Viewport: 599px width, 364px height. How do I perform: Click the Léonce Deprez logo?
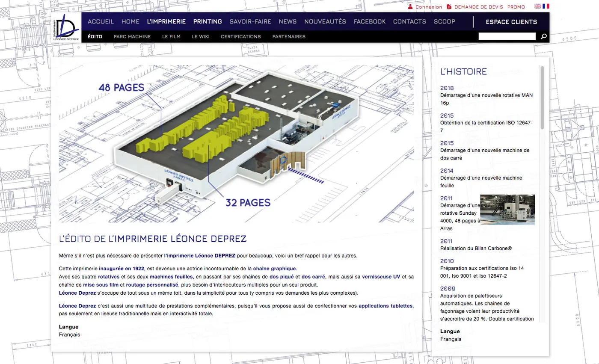point(66,27)
